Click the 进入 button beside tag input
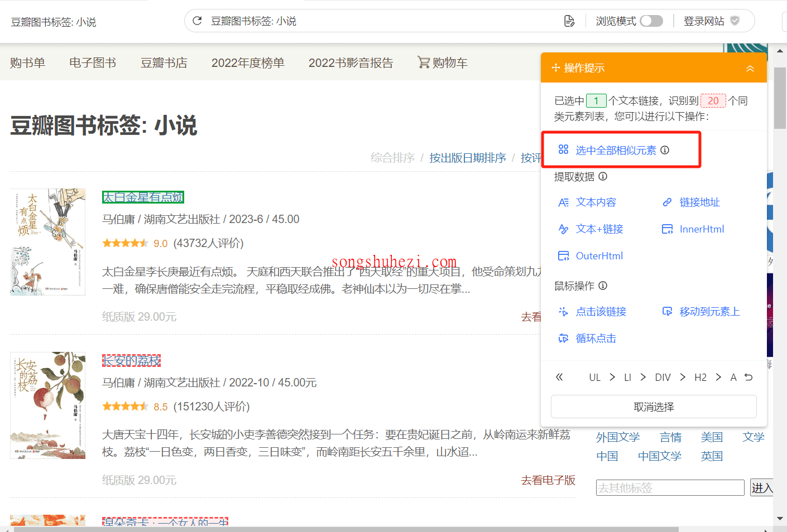 point(762,487)
